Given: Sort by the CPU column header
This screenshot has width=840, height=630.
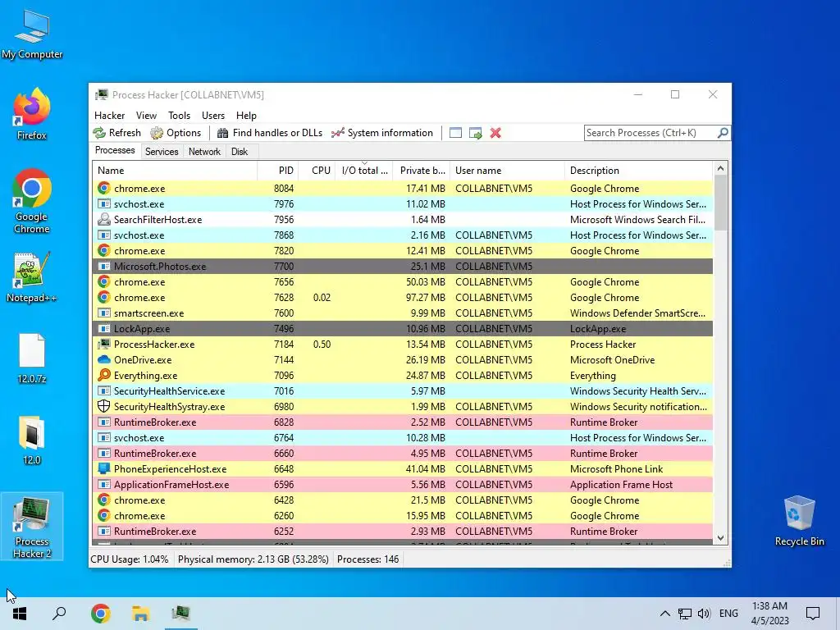Looking at the screenshot, I should [x=317, y=171].
